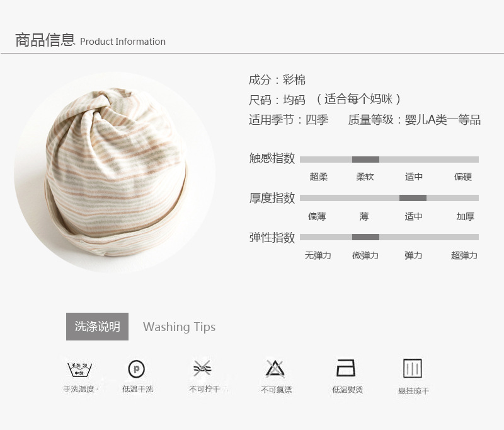Click the no chlorine bleach triangle icon
The height and width of the screenshot is (430, 504).
coord(275,368)
